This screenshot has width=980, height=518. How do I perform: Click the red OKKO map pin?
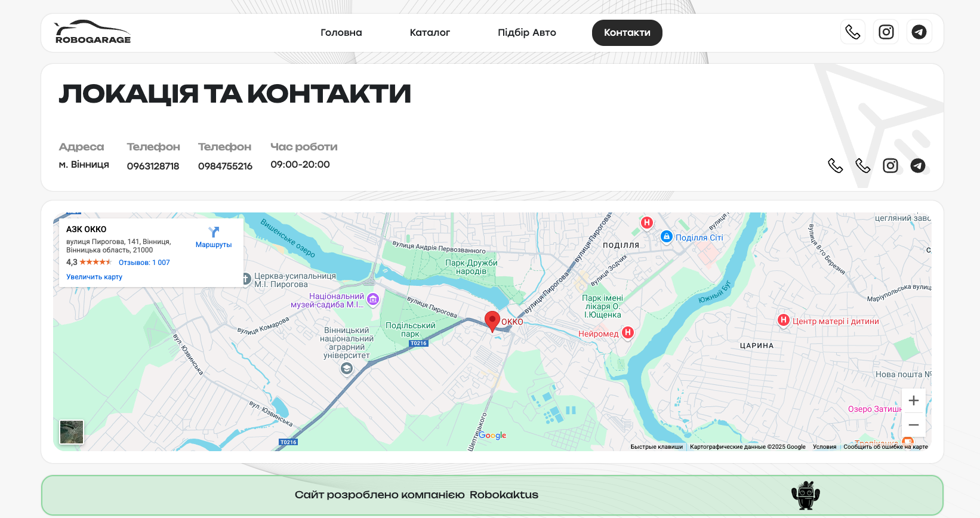tap(492, 320)
